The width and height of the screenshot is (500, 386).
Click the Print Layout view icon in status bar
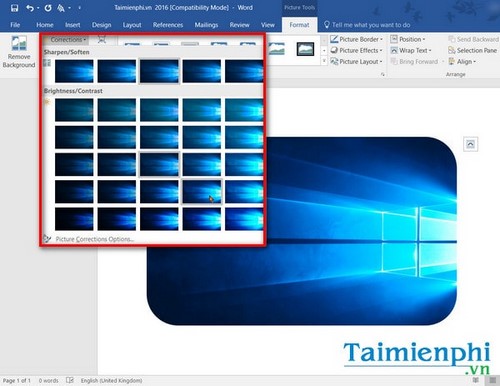(x=493, y=380)
